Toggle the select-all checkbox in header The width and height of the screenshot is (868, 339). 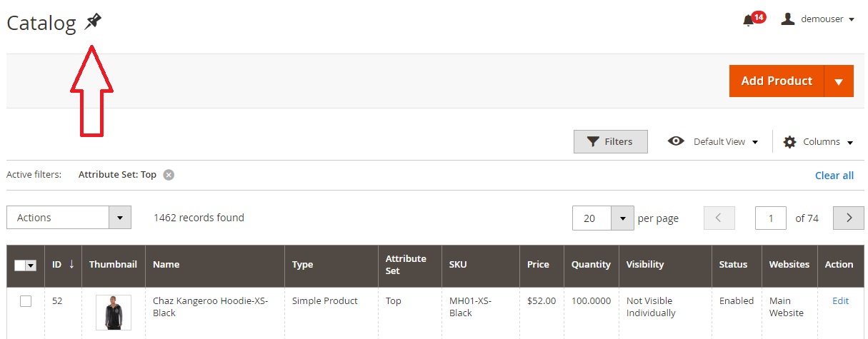coord(20,265)
